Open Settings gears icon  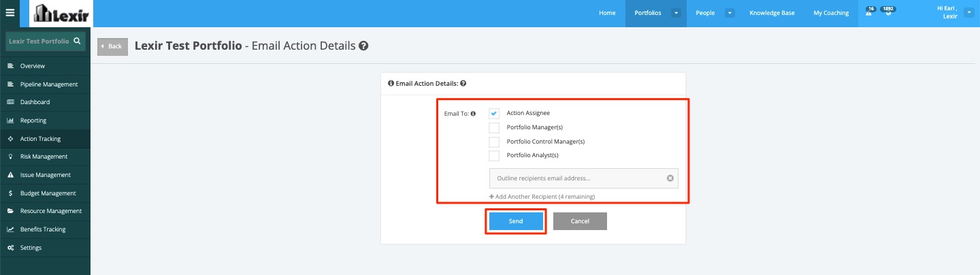pos(10,248)
